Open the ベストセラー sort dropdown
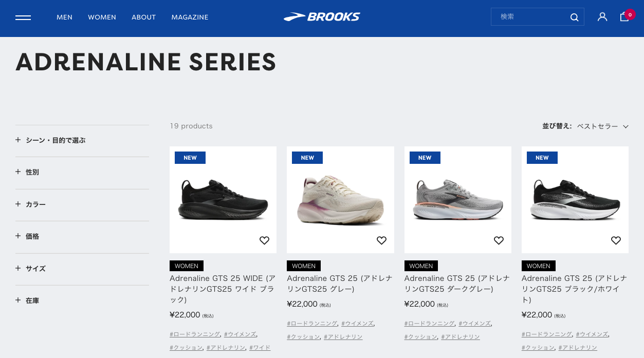The height and width of the screenshot is (358, 644). tap(602, 126)
